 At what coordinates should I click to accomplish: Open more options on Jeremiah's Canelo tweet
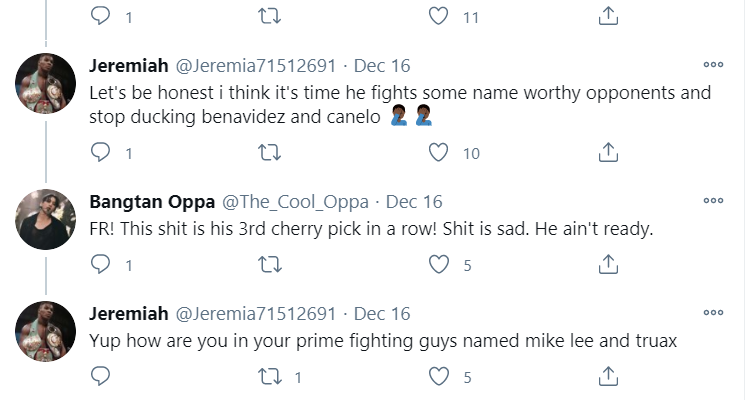click(713, 64)
